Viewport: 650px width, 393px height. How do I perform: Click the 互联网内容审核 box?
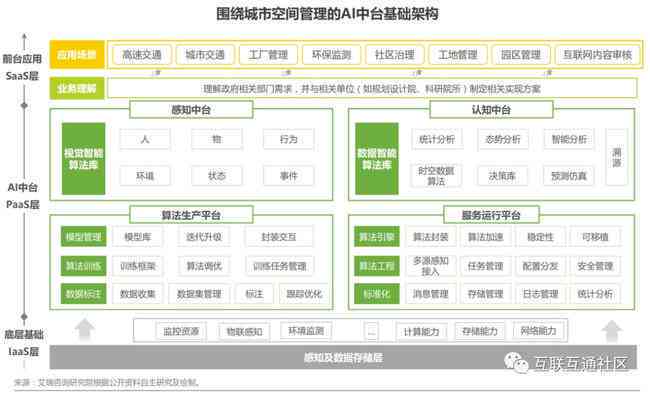(x=597, y=55)
